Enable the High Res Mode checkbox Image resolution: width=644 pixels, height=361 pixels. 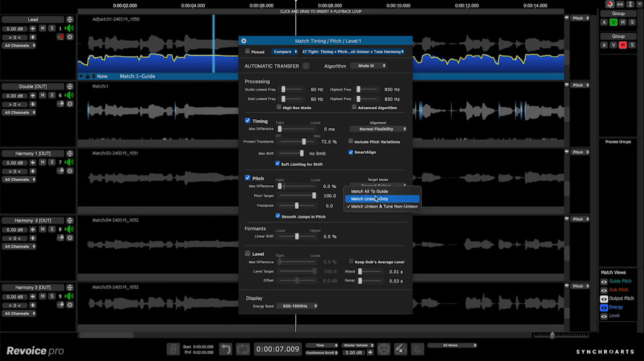point(278,107)
